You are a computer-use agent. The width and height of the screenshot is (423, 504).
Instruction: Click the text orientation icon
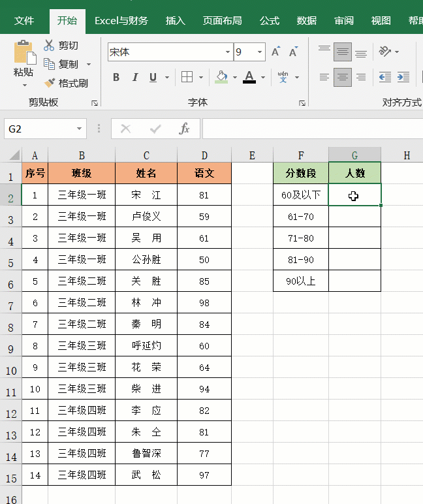coord(384,52)
